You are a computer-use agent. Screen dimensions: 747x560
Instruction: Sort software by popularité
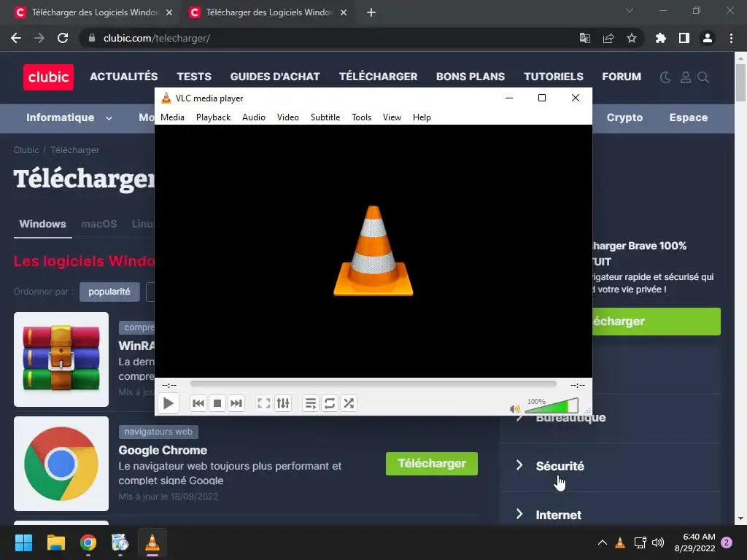pyautogui.click(x=109, y=292)
